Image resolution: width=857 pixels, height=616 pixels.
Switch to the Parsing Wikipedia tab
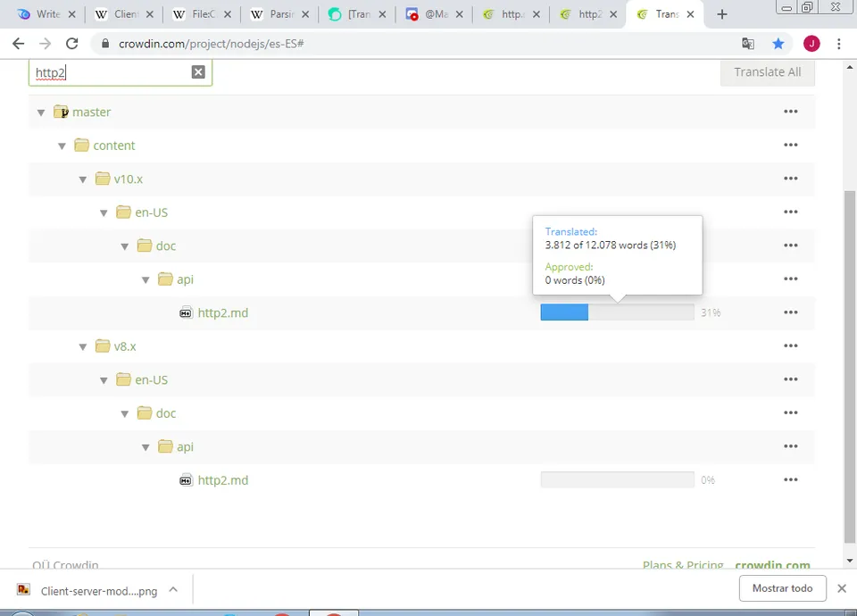277,14
